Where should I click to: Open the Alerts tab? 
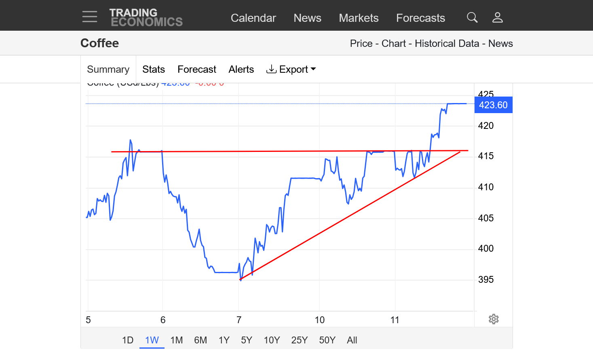tap(241, 69)
